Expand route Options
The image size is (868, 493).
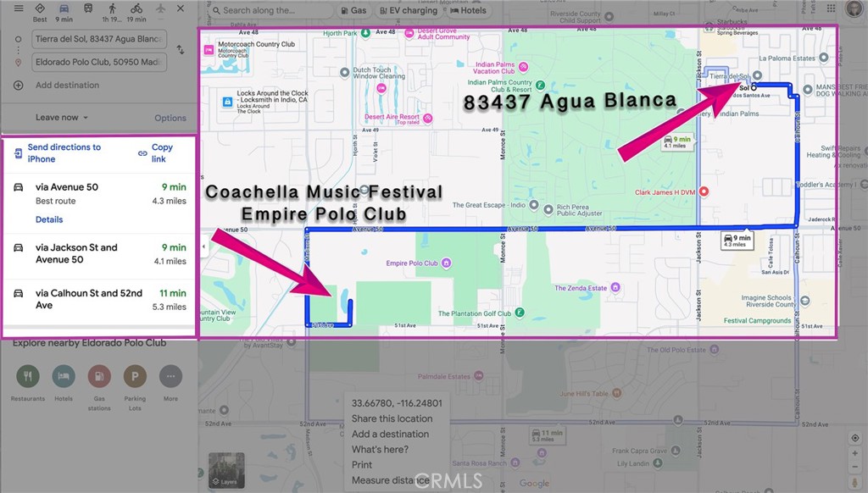pyautogui.click(x=170, y=118)
